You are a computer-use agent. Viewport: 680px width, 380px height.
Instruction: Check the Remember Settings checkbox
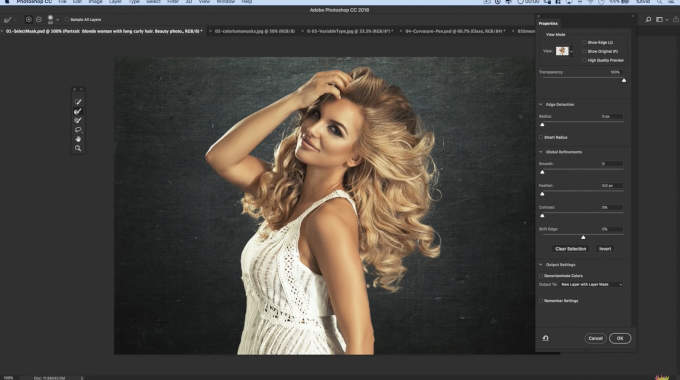541,301
